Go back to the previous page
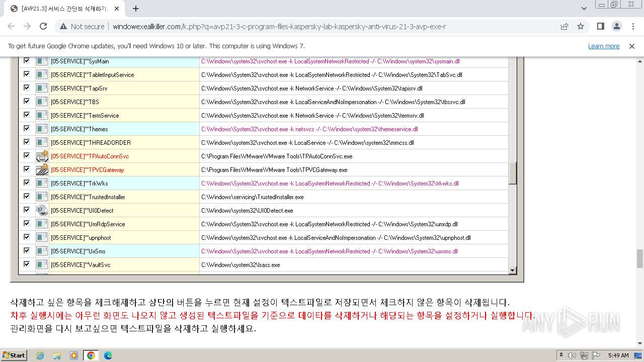The height and width of the screenshot is (362, 644). 11,27
